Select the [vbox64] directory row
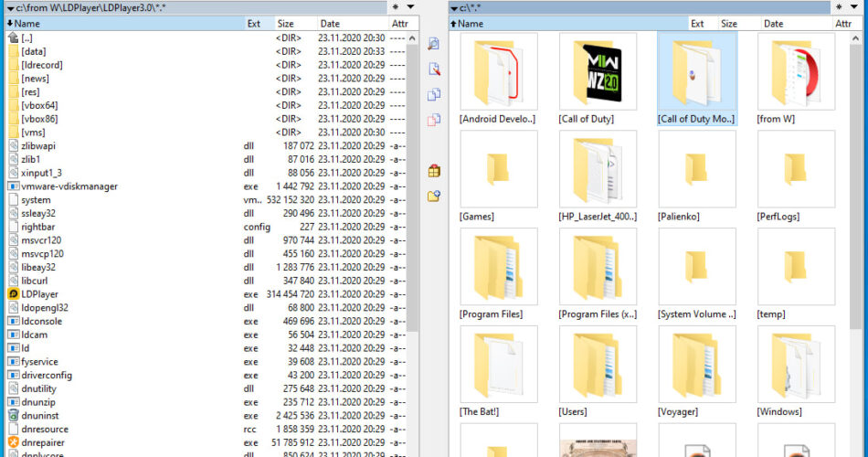Screen dimensions: 868x457 206,105
